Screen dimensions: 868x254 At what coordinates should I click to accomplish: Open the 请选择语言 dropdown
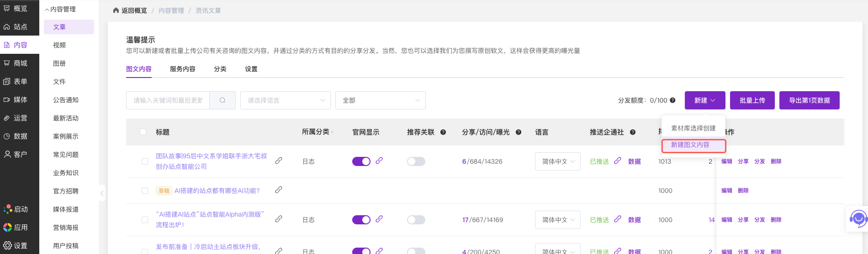click(x=286, y=100)
